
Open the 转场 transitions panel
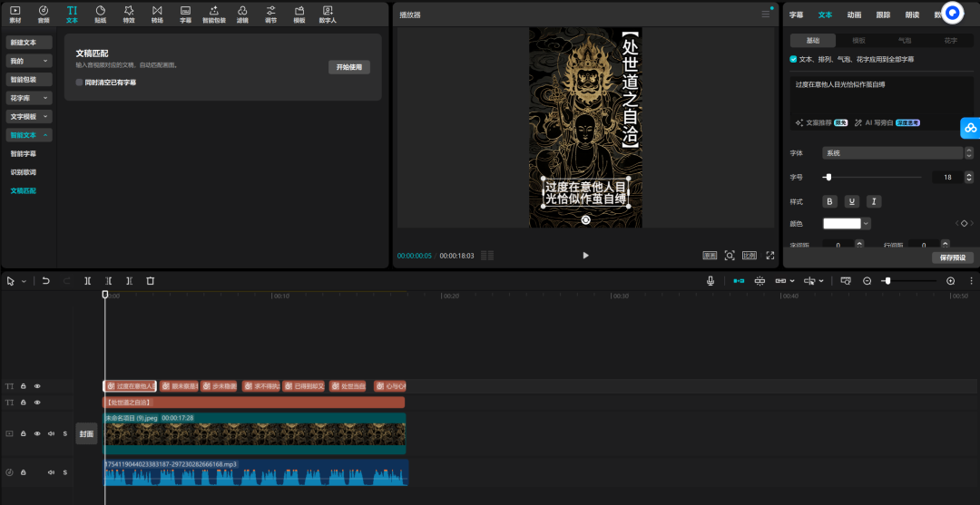tap(157, 14)
